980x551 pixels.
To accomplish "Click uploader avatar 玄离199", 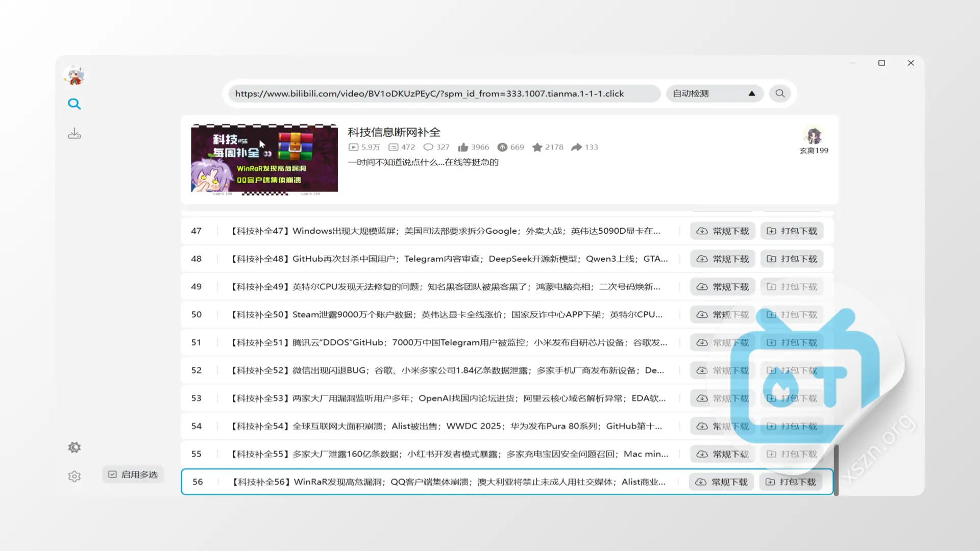I will coord(814,136).
